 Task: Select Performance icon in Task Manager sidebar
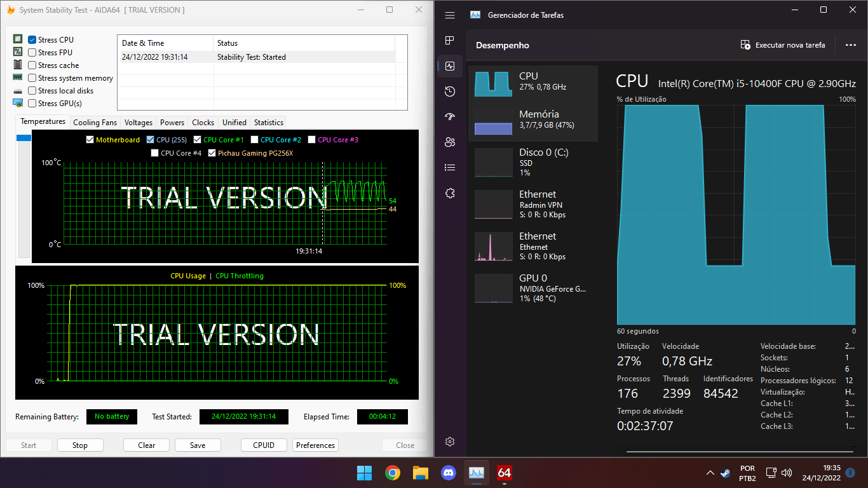click(450, 66)
